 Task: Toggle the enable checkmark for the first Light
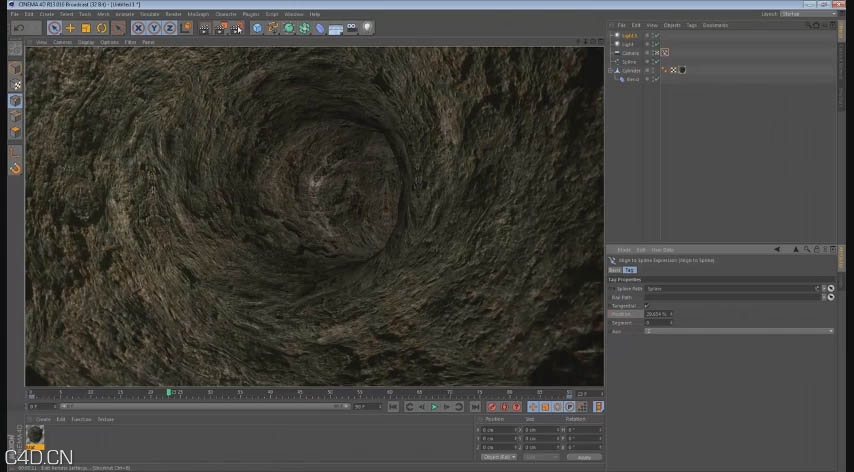click(657, 35)
